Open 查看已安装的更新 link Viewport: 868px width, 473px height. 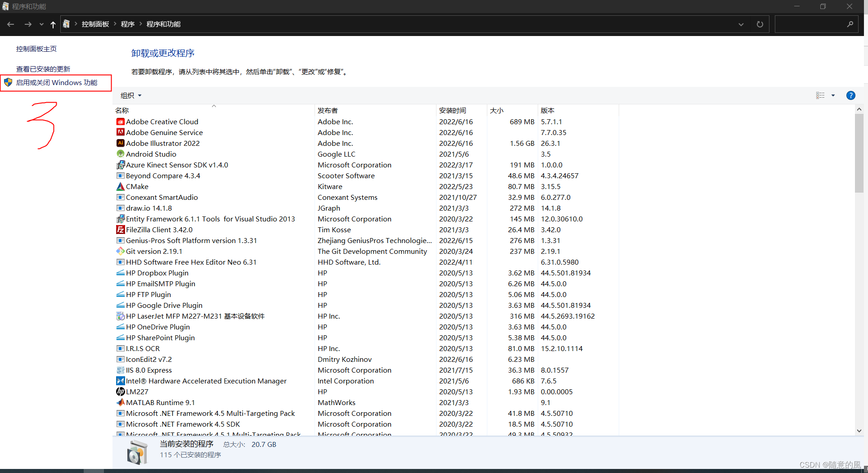click(43, 69)
